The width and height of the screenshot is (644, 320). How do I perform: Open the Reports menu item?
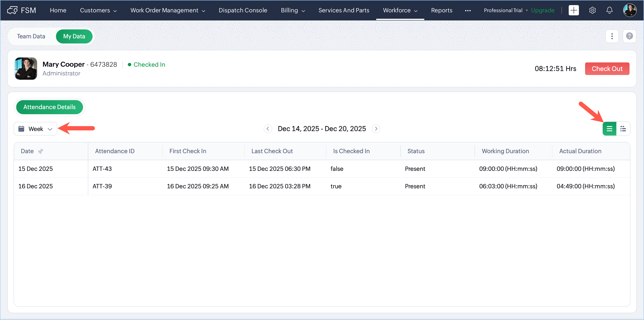[x=442, y=10]
